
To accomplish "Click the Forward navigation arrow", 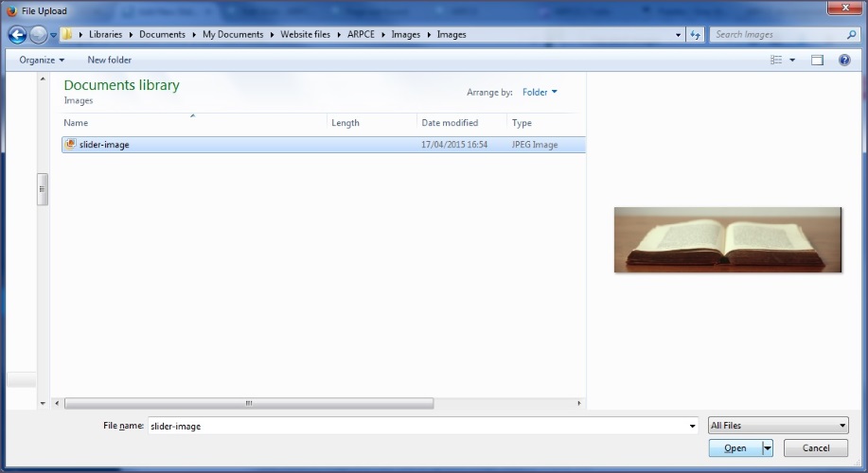I will click(38, 35).
